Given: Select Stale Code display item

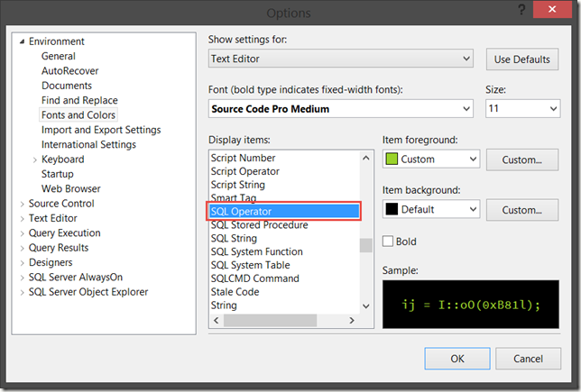Looking at the screenshot, I should 235,292.
